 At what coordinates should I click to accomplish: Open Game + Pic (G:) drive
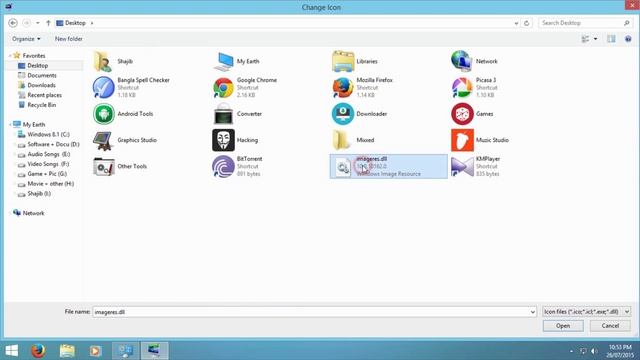[x=47, y=174]
